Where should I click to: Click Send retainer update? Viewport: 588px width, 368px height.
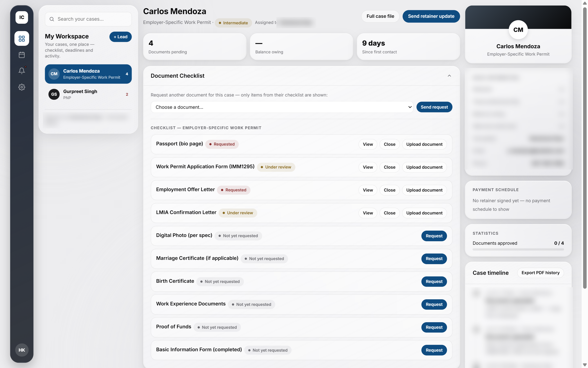point(431,16)
